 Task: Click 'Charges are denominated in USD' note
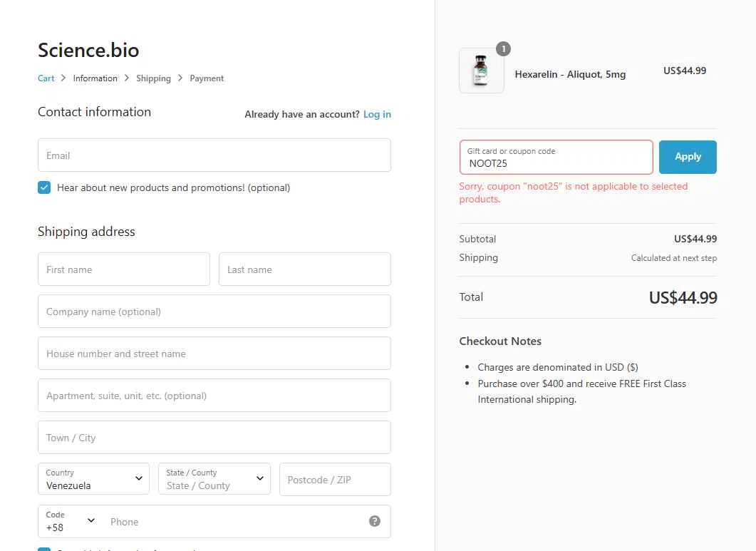(x=558, y=367)
